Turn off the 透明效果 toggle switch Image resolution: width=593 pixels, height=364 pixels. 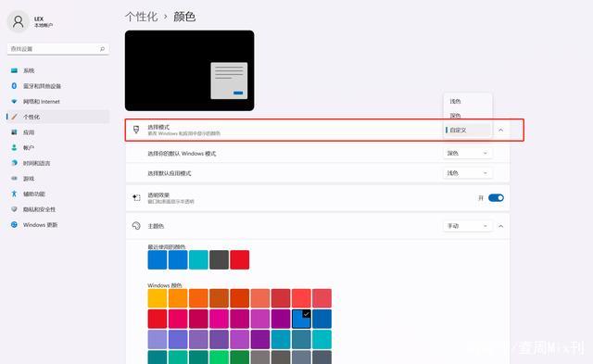click(496, 197)
